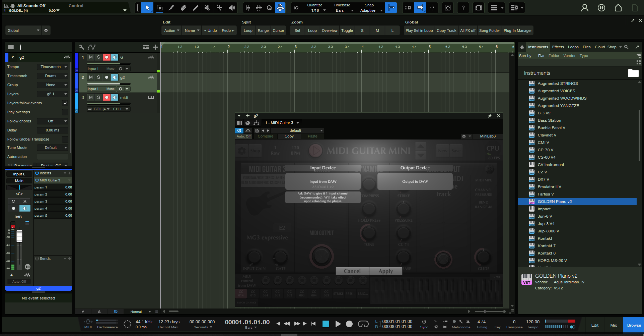Screen dimensions: 644x336
Task: Click the add track plus icon
Action: (x=155, y=47)
